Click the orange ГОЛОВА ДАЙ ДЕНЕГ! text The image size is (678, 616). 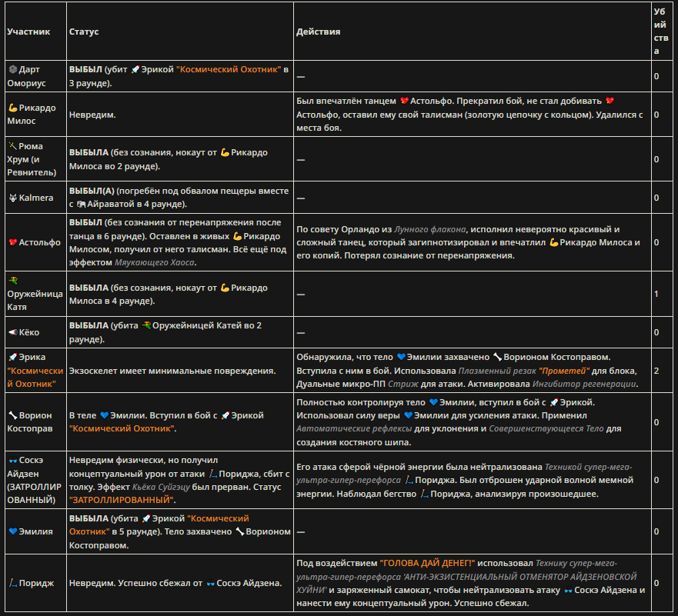pos(427,563)
